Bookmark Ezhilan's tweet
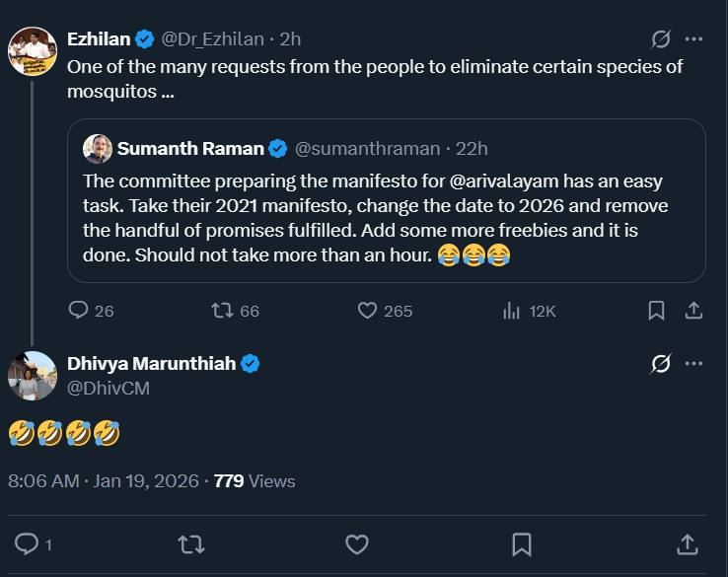Screen dimensions: 728x577 (656, 311)
